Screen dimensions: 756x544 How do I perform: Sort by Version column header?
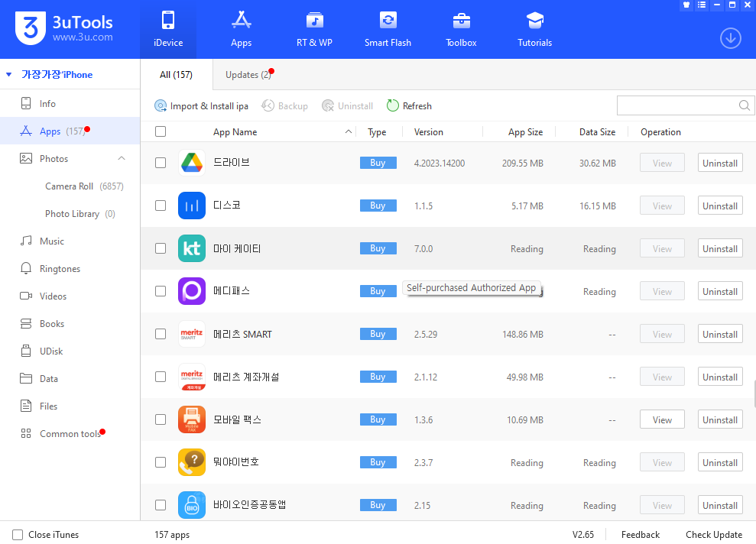point(428,131)
